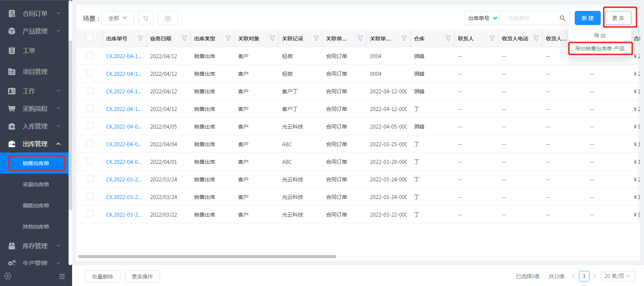Image resolution: width=644 pixels, height=286 pixels.
Task: Click the 项目管理 sidebar icon
Action: point(12,72)
